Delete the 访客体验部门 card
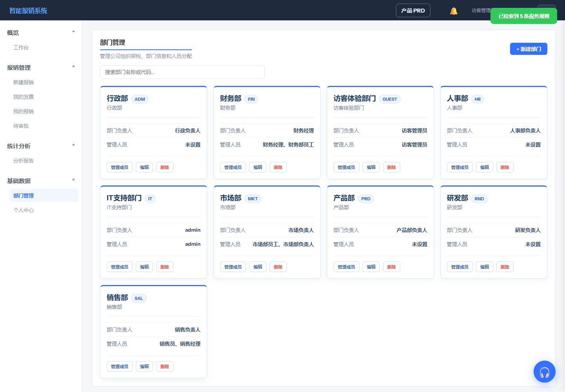The width and height of the screenshot is (565, 392). pos(392,167)
